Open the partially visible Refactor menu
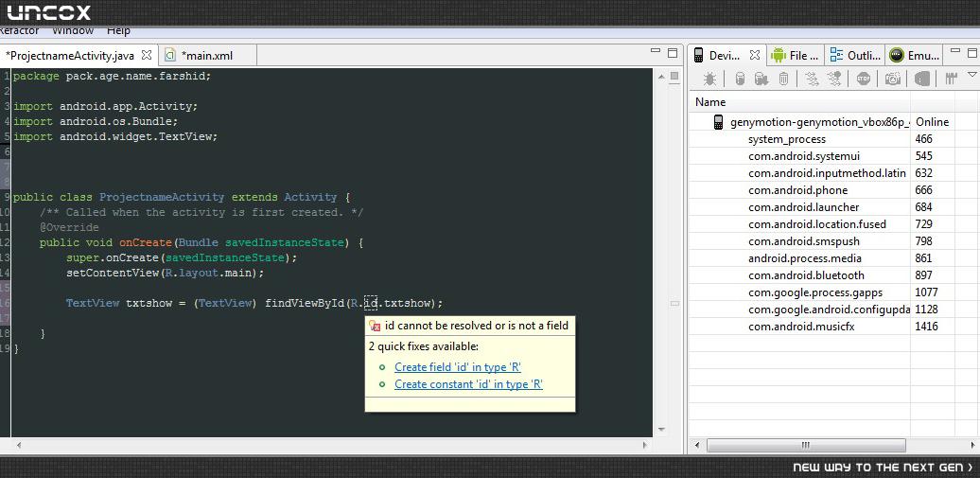980x478 pixels. (x=19, y=30)
